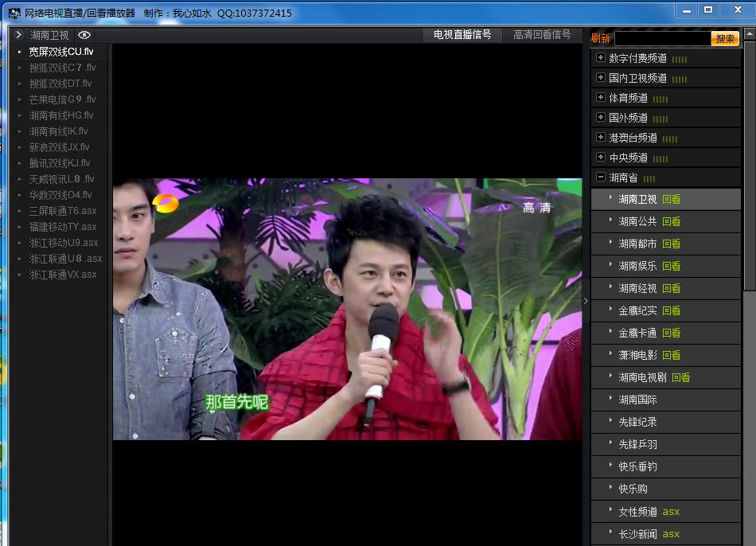
Task: Play the 宽屏双线CU.flv source
Action: [x=60, y=52]
